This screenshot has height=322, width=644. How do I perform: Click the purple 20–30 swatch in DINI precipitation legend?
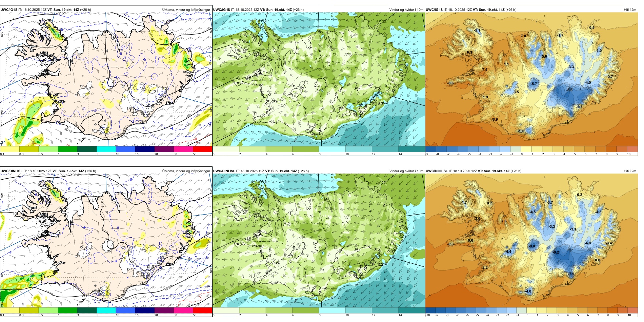pos(164,310)
